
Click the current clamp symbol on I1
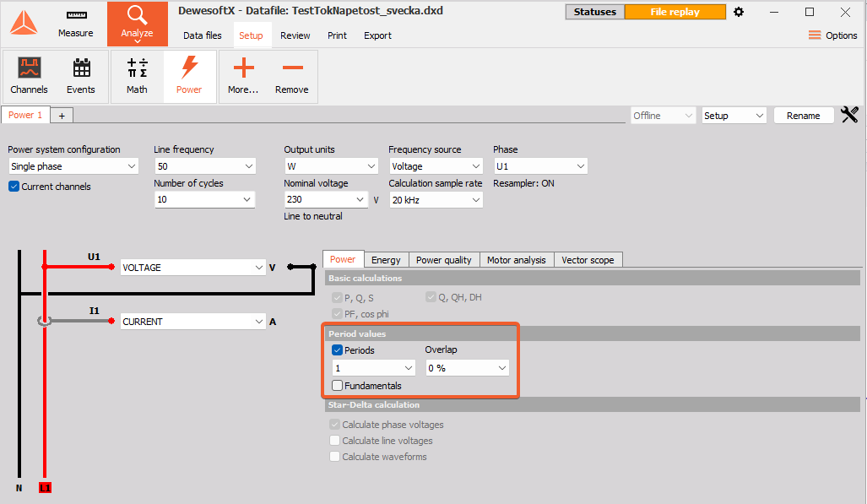[x=44, y=321]
